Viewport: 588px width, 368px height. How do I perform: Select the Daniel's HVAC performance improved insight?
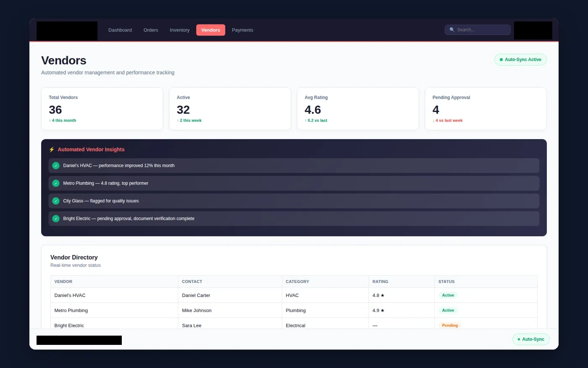(294, 166)
